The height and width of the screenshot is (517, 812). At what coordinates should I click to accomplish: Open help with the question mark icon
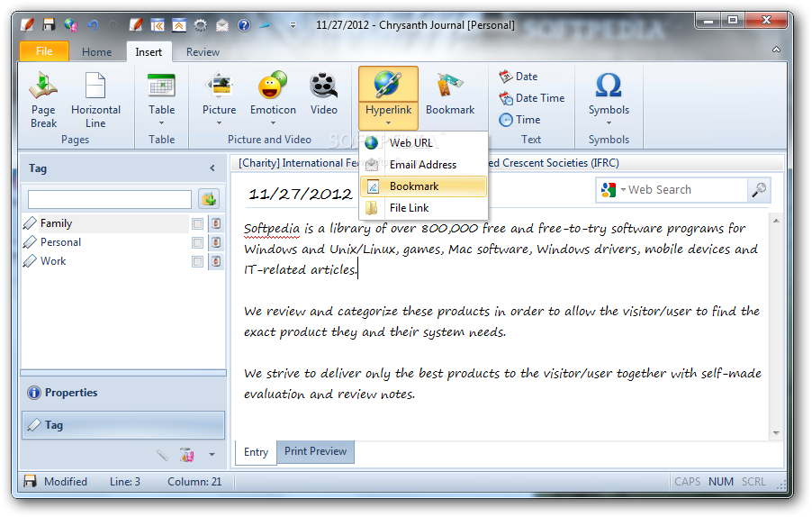coord(244,24)
